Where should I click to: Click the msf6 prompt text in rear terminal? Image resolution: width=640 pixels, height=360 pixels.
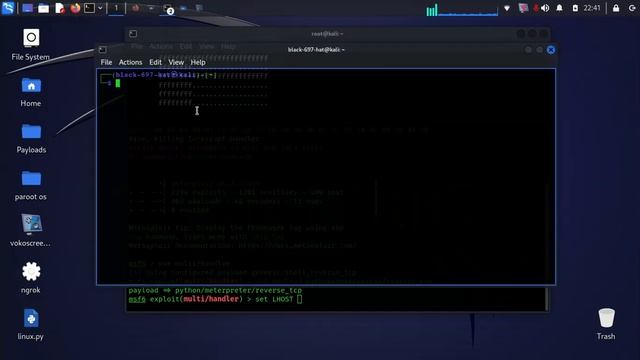pos(137,299)
